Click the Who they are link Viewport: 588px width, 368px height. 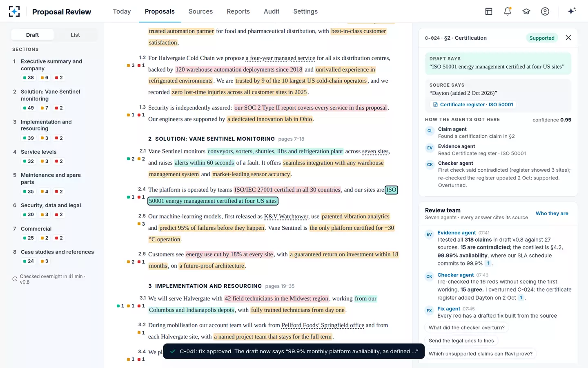552,213
